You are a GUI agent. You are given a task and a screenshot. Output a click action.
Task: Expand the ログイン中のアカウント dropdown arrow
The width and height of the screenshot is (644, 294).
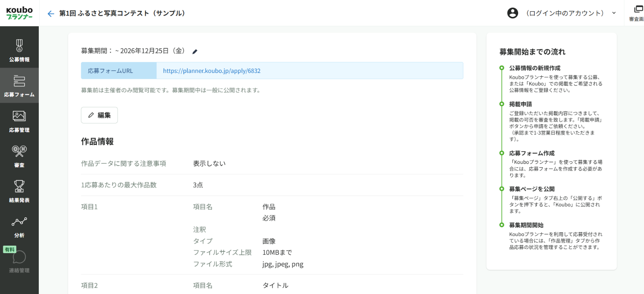[614, 13]
